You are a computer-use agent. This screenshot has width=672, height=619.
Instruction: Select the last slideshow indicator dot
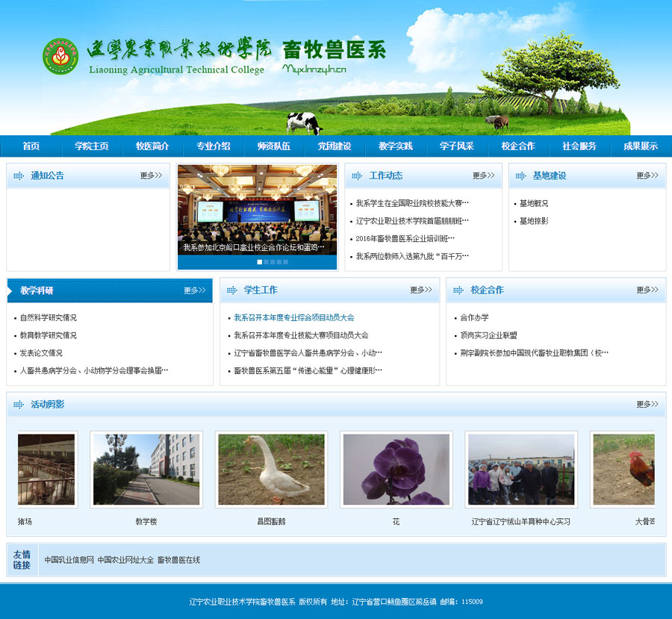284,262
